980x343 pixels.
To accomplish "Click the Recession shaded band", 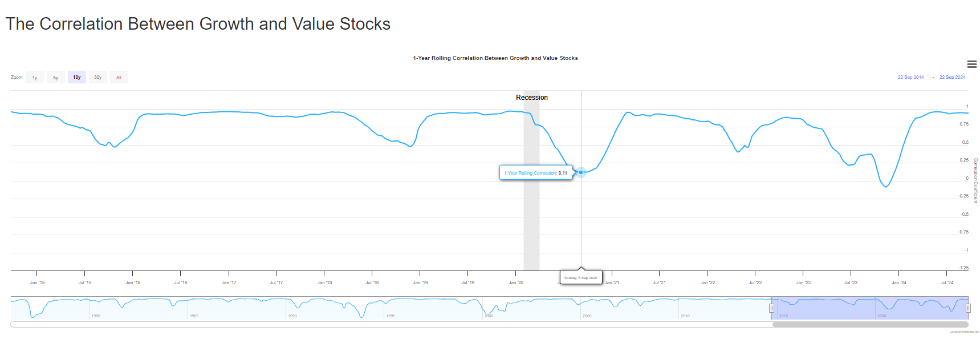I will [x=531, y=217].
